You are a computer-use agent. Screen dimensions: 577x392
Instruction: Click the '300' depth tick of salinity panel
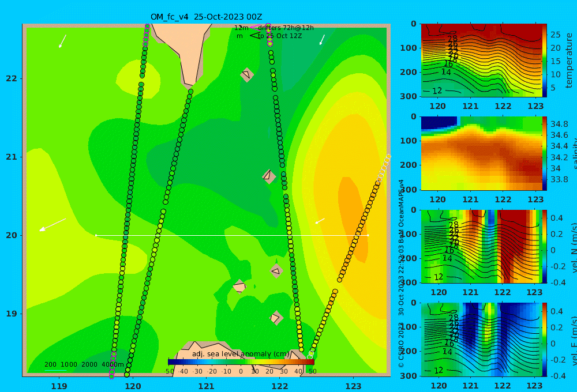(409, 189)
